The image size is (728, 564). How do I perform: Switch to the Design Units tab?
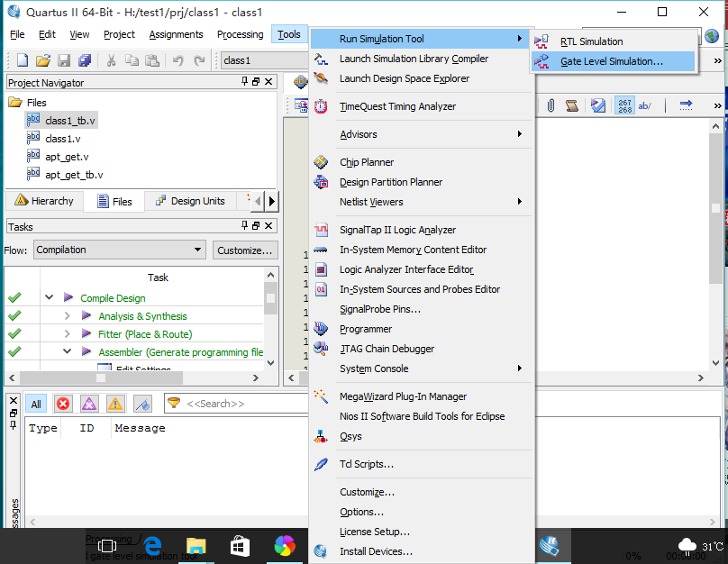pos(190,201)
